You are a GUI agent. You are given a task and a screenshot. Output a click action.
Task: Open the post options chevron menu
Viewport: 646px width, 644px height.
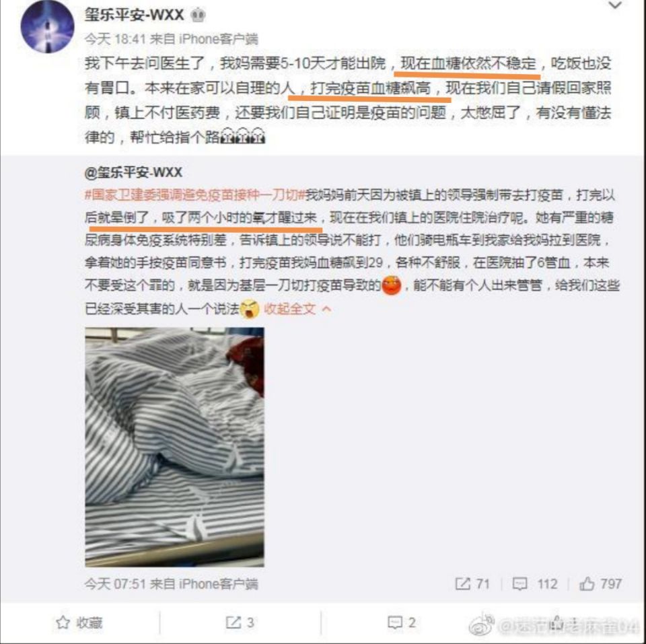[x=614, y=5]
